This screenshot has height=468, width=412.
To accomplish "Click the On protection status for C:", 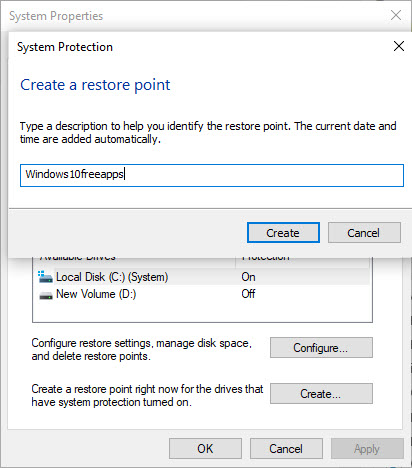I will [248, 277].
